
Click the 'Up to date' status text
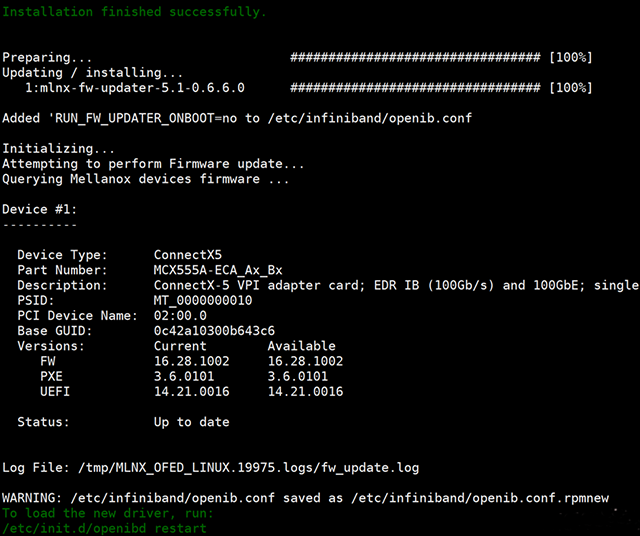pyautogui.click(x=191, y=422)
